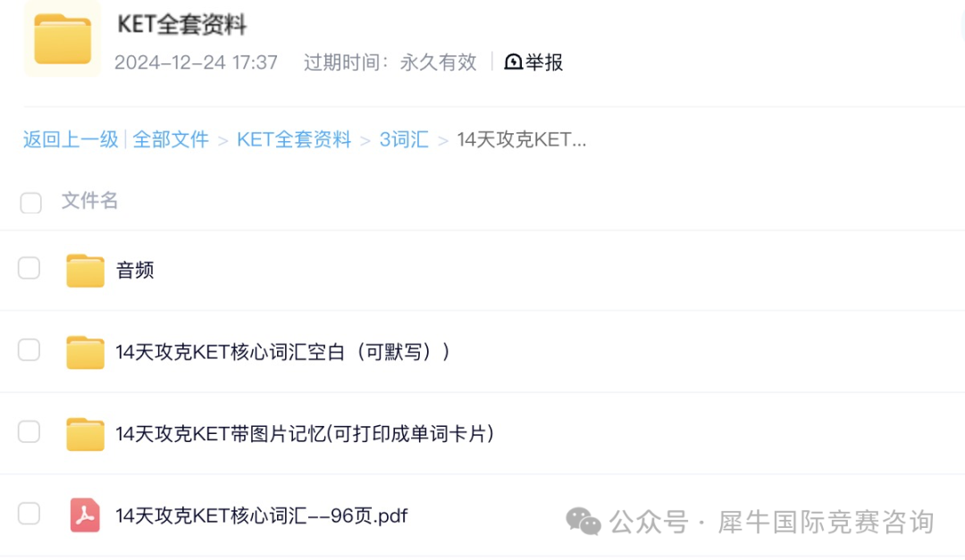Image resolution: width=965 pixels, height=560 pixels.
Task: Select checkbox for the 96页.pdf file
Action: point(29,514)
